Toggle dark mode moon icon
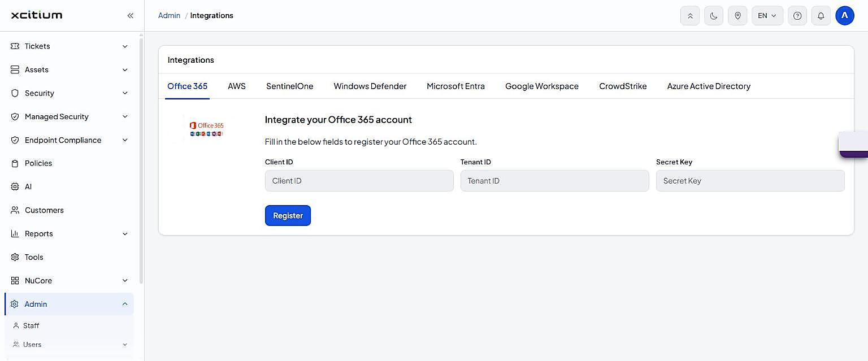The width and height of the screenshot is (868, 361). click(x=714, y=16)
